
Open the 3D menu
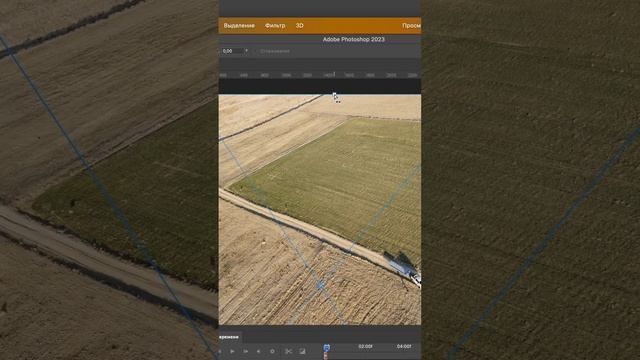pyautogui.click(x=300, y=26)
